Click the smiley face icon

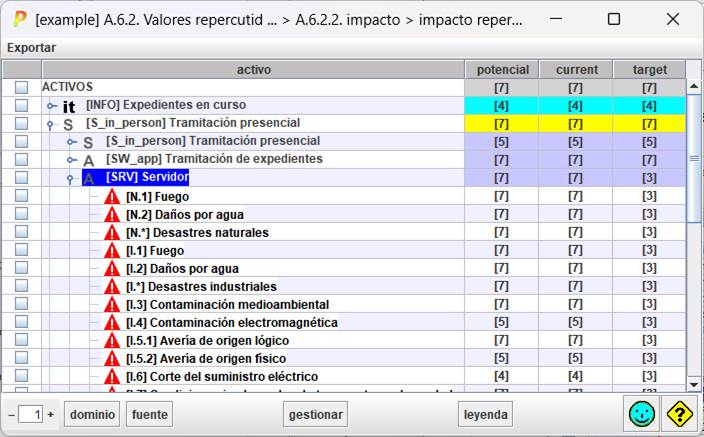[642, 414]
